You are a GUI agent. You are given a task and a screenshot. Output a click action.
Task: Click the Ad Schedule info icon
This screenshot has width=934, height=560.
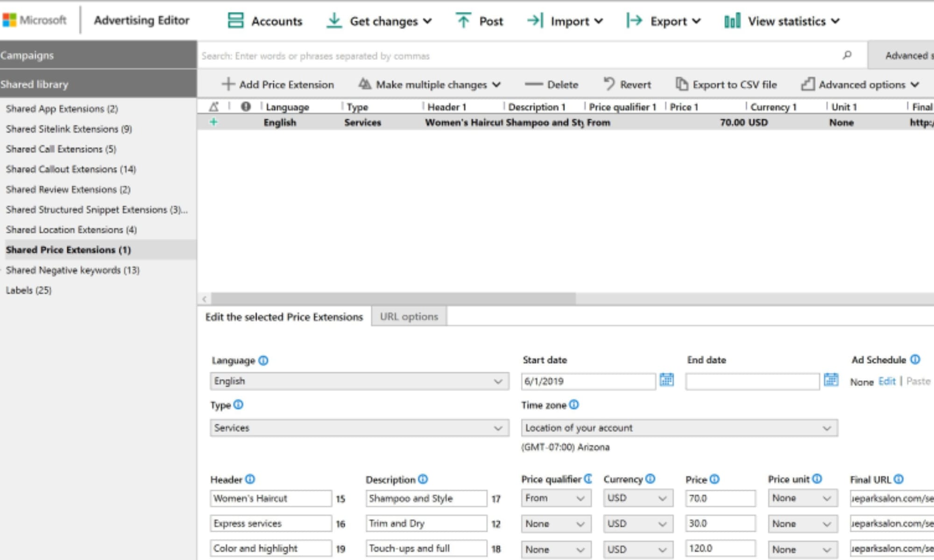[x=915, y=359]
